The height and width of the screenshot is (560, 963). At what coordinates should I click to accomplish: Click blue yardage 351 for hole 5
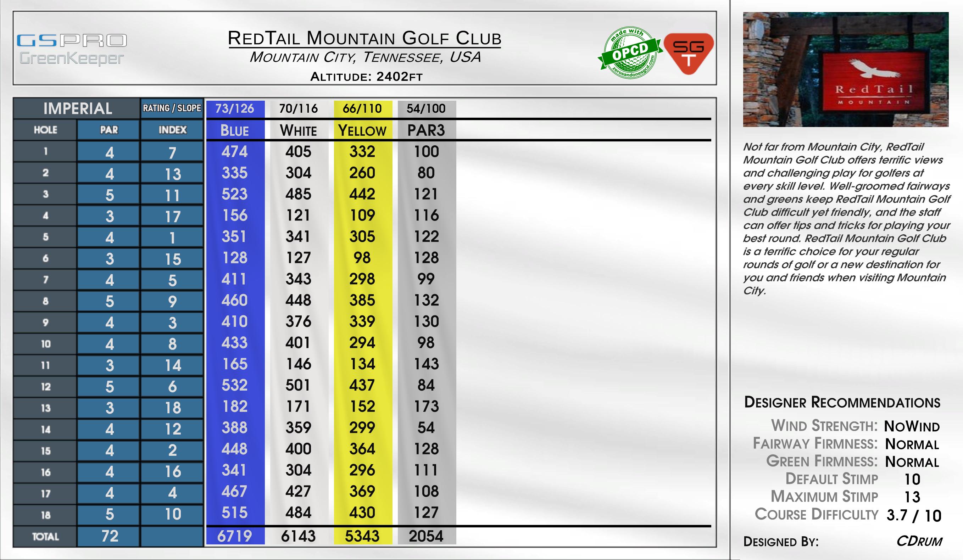click(x=235, y=236)
